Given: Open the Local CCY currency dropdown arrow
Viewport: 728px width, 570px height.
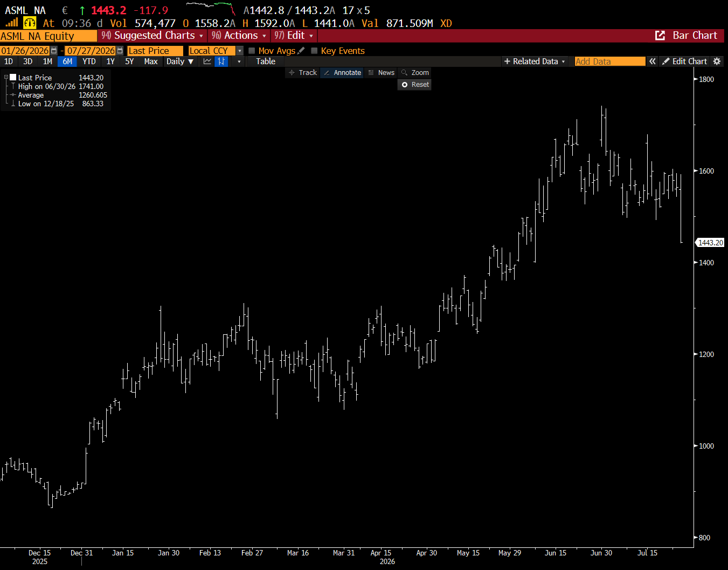Looking at the screenshot, I should 239,51.
